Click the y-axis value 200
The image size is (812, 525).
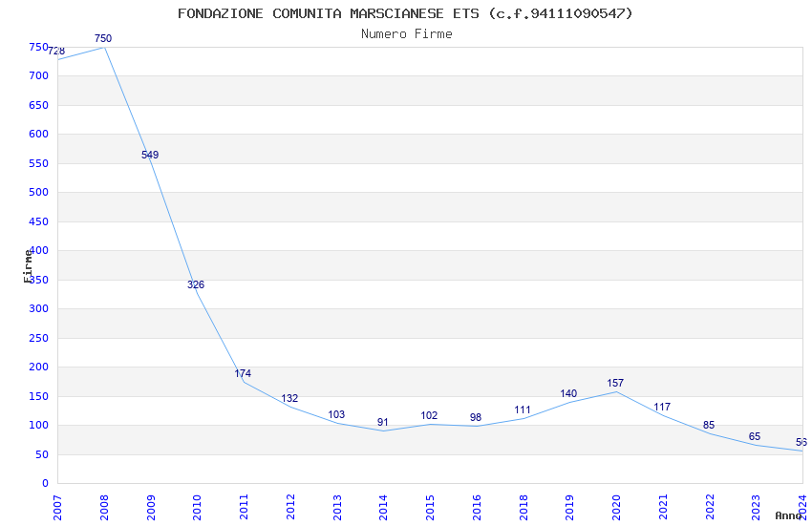(39, 367)
